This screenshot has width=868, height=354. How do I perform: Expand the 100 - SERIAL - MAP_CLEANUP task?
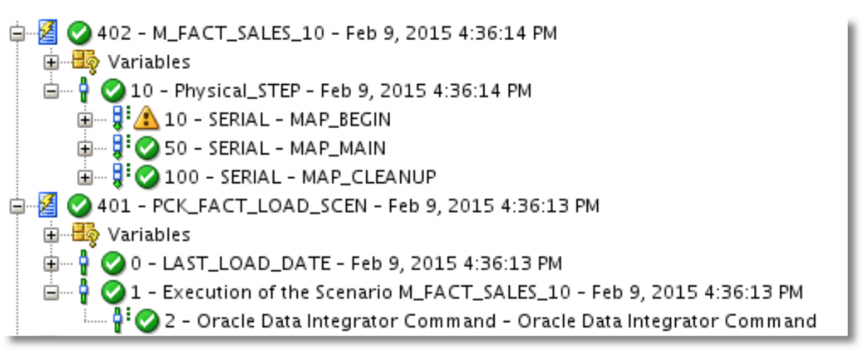tap(85, 178)
